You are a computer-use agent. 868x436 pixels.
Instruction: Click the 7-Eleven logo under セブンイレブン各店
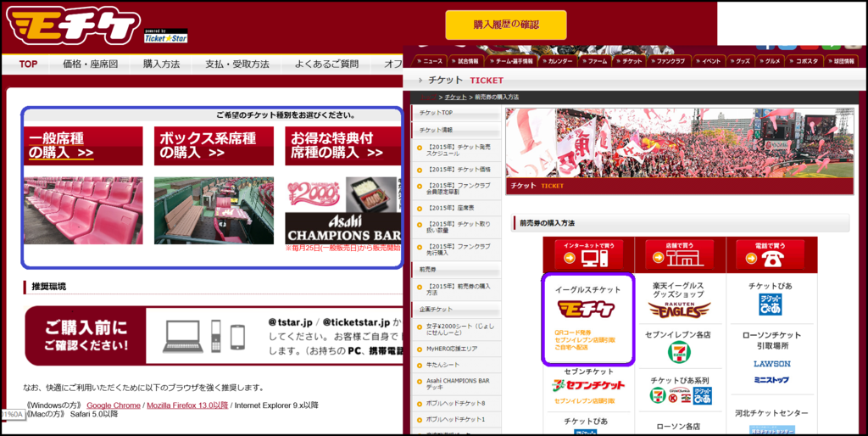tap(679, 352)
